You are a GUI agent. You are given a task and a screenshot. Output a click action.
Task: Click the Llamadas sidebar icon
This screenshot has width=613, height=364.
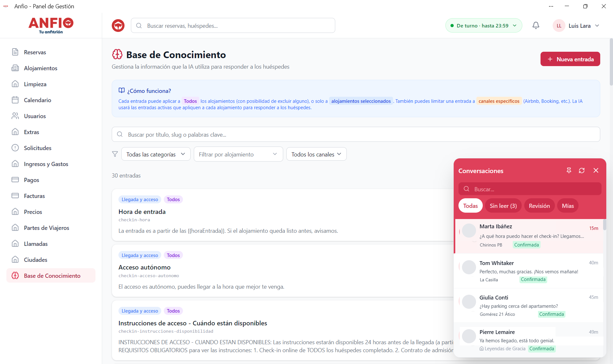coord(15,244)
